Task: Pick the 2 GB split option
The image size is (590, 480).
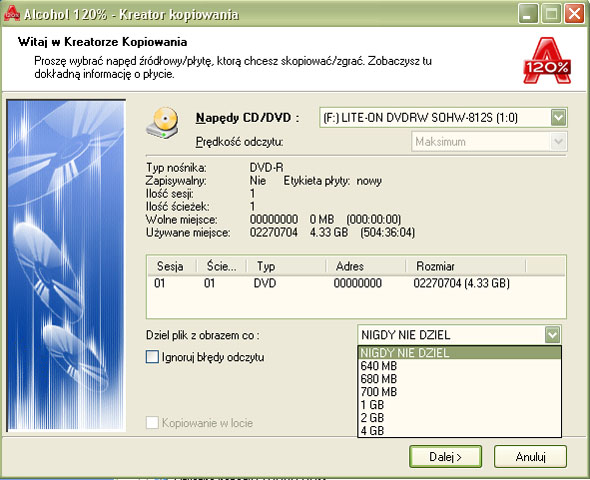Action: 459,418
